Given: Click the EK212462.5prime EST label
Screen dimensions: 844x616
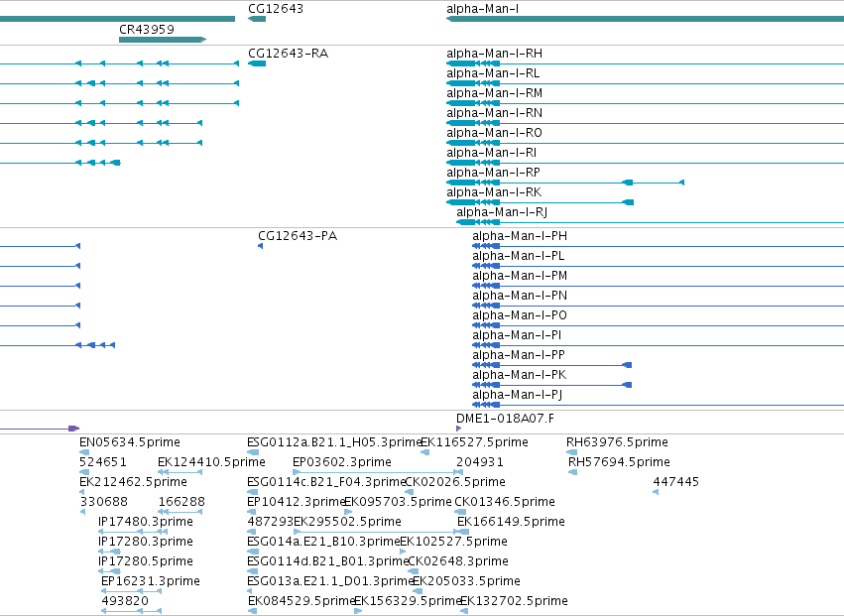Looking at the screenshot, I should (133, 482).
